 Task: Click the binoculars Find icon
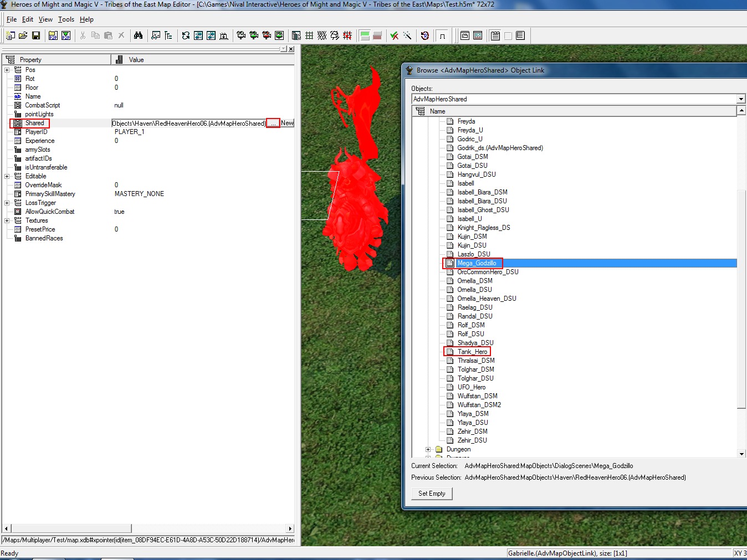tap(139, 35)
